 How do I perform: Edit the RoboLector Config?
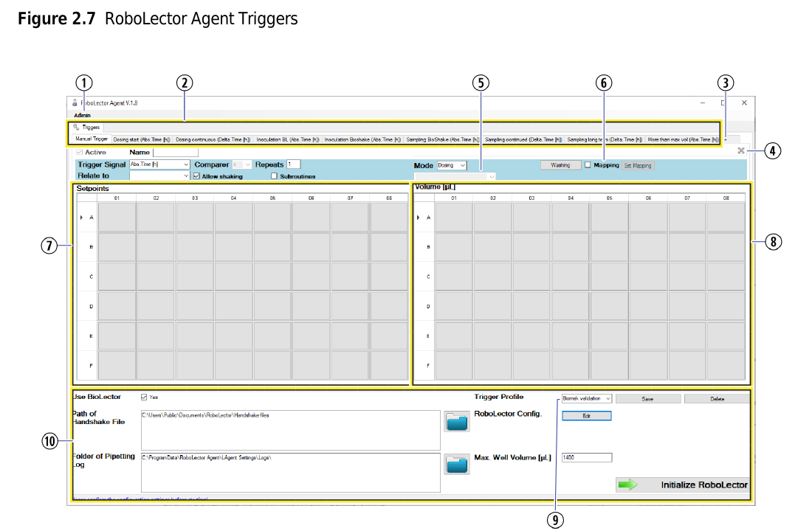(x=586, y=416)
